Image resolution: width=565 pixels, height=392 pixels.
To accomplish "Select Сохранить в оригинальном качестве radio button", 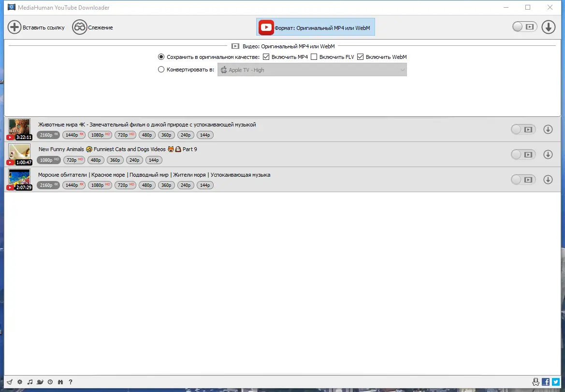I will [161, 57].
